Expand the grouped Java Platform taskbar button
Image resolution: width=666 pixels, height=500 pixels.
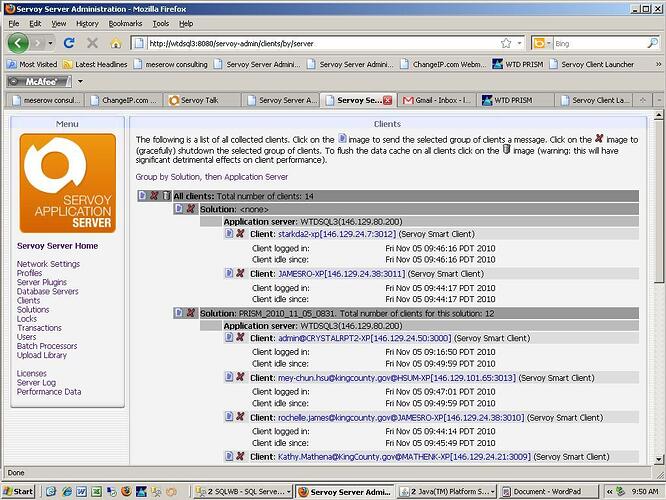point(492,492)
